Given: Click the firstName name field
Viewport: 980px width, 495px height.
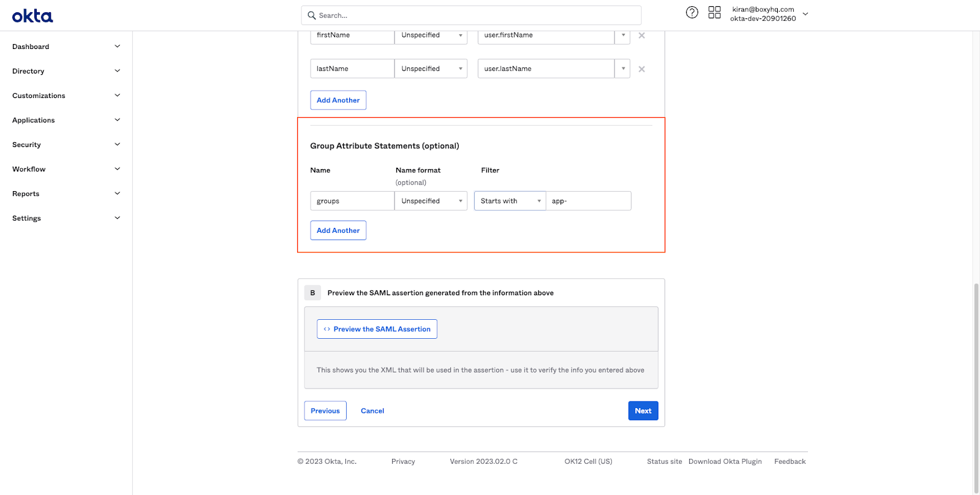Looking at the screenshot, I should [x=352, y=36].
